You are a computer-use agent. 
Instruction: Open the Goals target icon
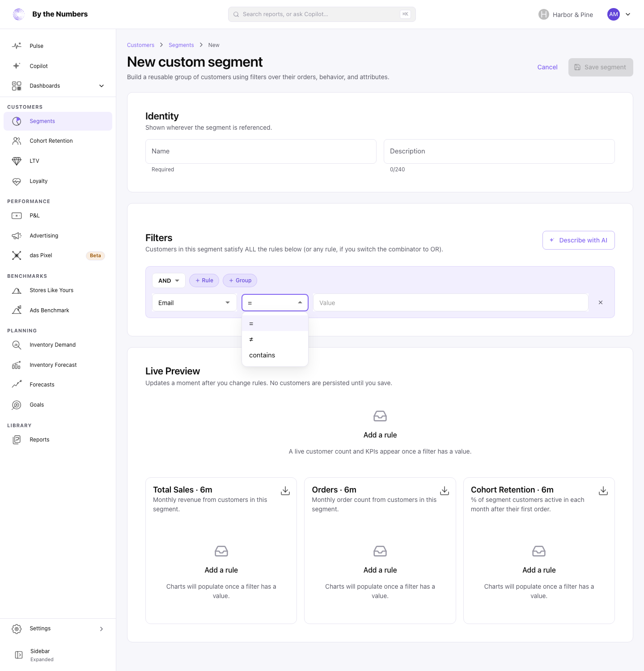point(17,405)
